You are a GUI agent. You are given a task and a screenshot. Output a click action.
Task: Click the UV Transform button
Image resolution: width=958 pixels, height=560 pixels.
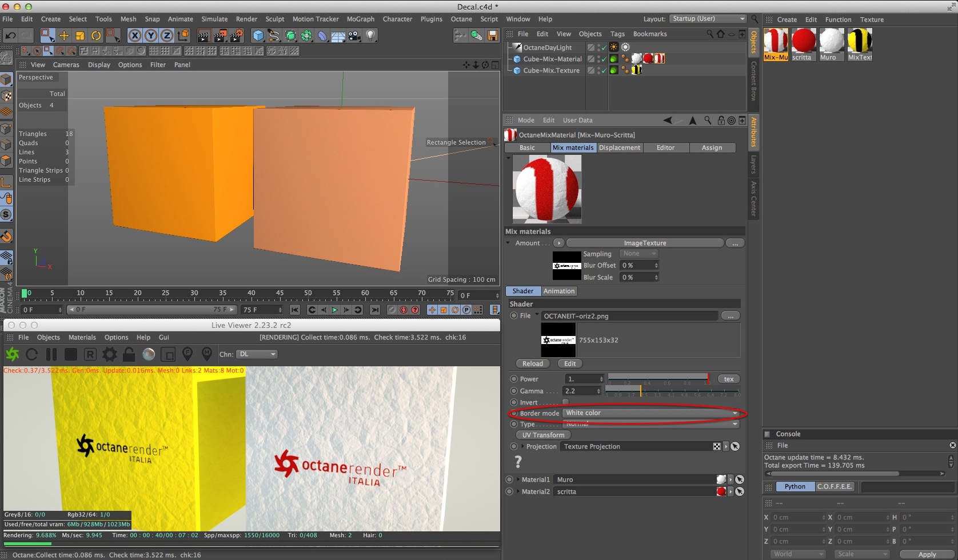pyautogui.click(x=543, y=435)
